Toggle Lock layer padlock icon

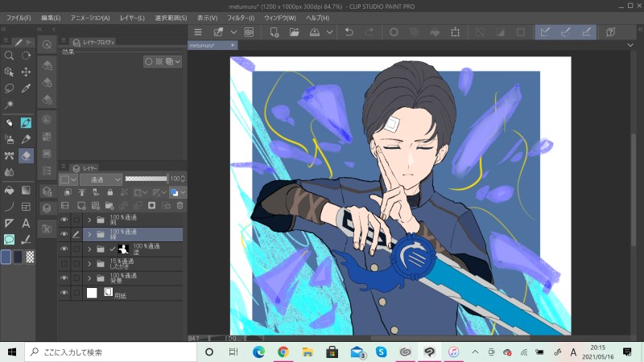[x=110, y=192]
